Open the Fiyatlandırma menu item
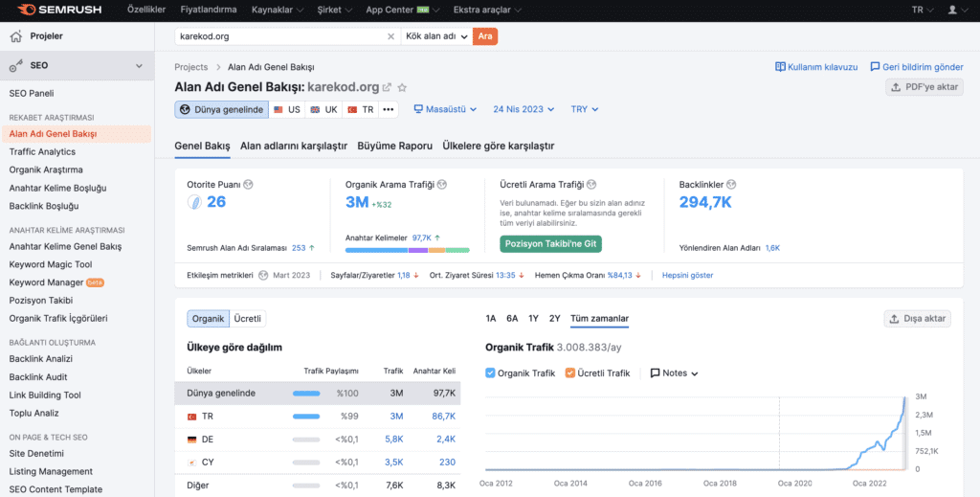The image size is (980, 497). pos(208,10)
